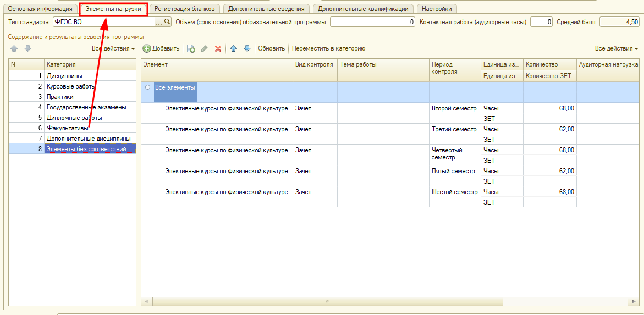Move element down with blue down arrow
The image size is (644, 315).
[247, 48]
